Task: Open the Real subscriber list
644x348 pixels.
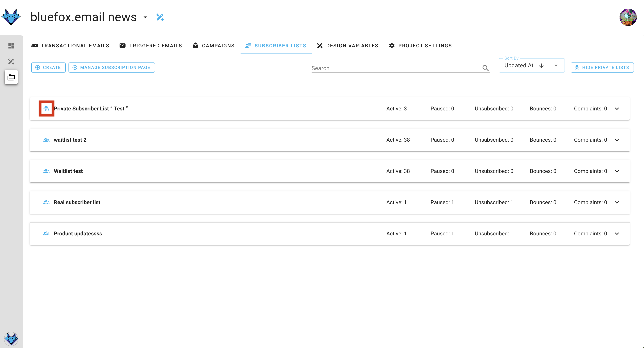Action: (x=77, y=202)
